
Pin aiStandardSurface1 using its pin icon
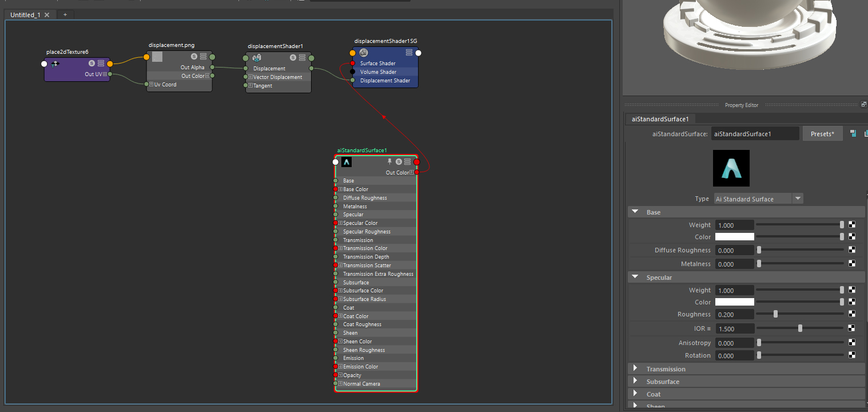pyautogui.click(x=389, y=161)
